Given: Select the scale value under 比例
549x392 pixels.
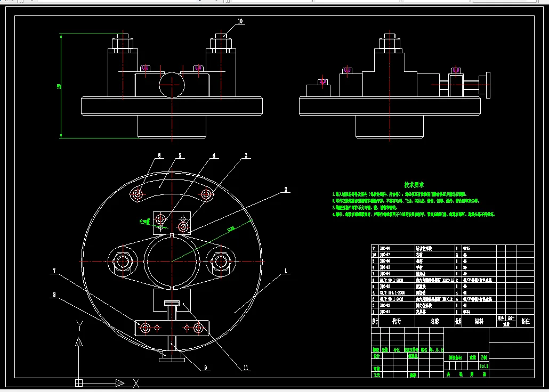Looking at the screenshot, I should coord(484,366).
